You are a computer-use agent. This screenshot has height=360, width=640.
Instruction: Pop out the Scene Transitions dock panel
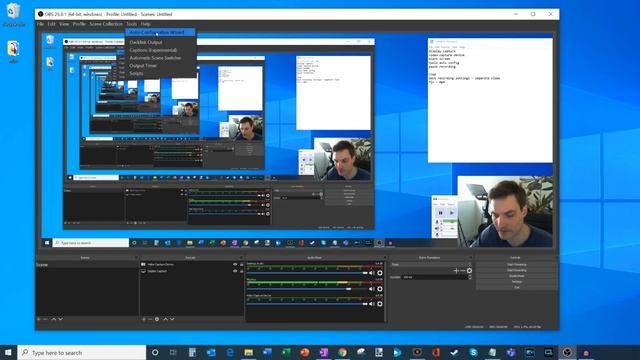pos(471,258)
